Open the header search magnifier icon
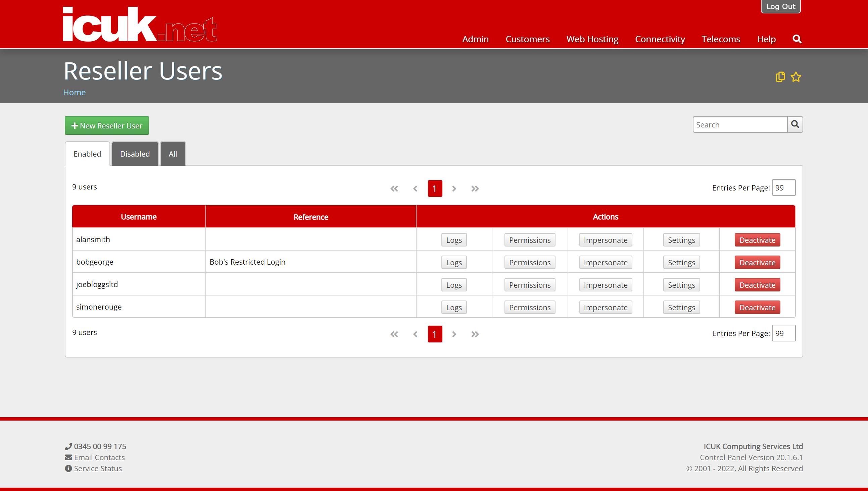 797,39
